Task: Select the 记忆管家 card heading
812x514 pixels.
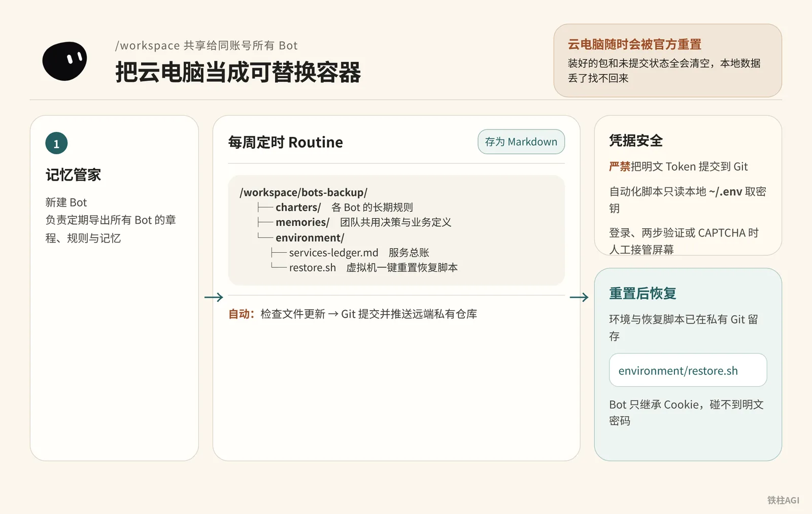Action: [73, 175]
